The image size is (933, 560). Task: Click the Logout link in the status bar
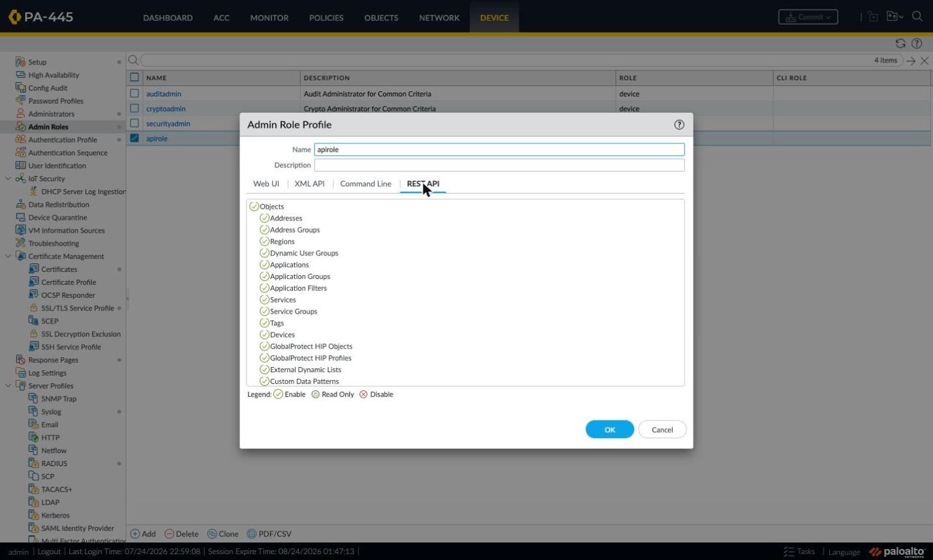[x=49, y=552]
